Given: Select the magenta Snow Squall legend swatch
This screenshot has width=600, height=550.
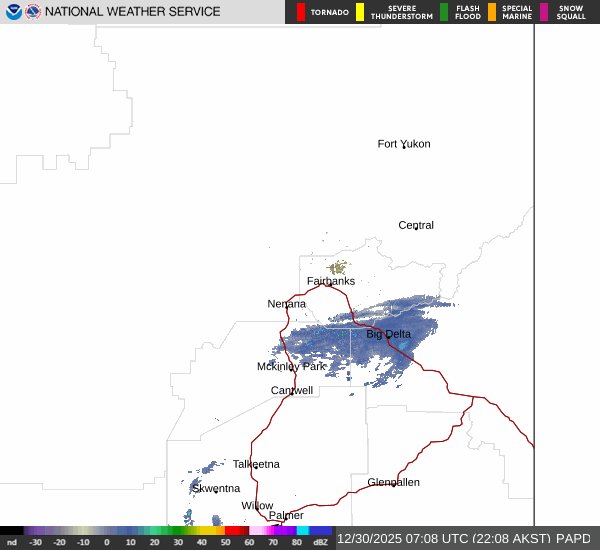Looking at the screenshot, I should (544, 12).
